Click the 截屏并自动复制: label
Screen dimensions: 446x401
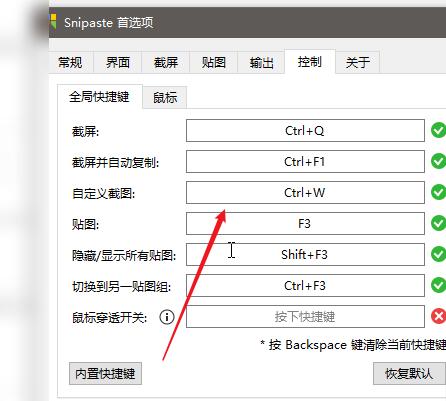click(116, 163)
